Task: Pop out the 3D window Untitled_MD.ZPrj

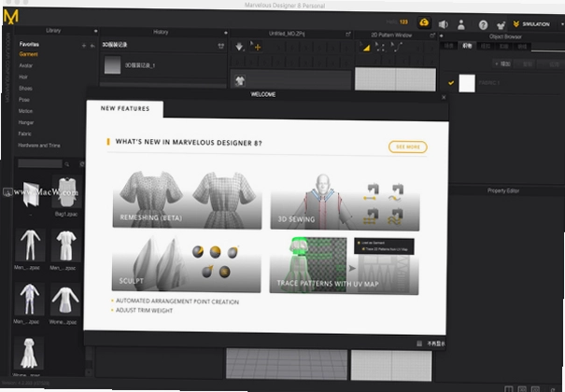Action: point(347,35)
